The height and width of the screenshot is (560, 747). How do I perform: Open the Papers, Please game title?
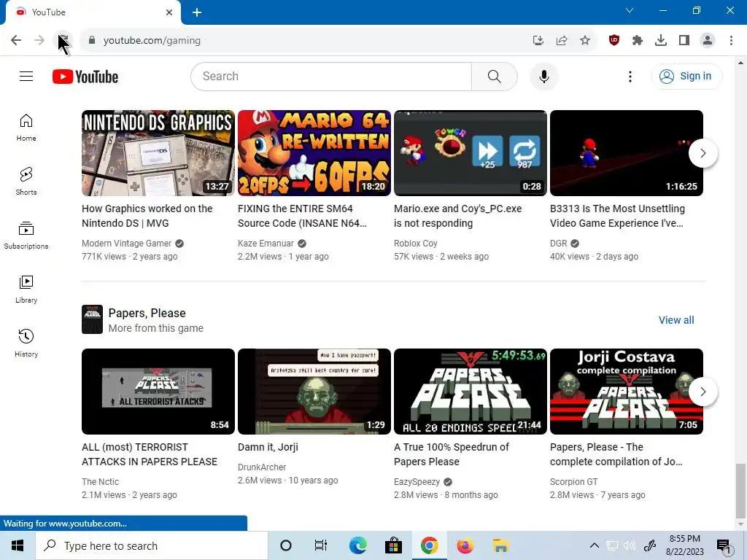[x=147, y=313]
